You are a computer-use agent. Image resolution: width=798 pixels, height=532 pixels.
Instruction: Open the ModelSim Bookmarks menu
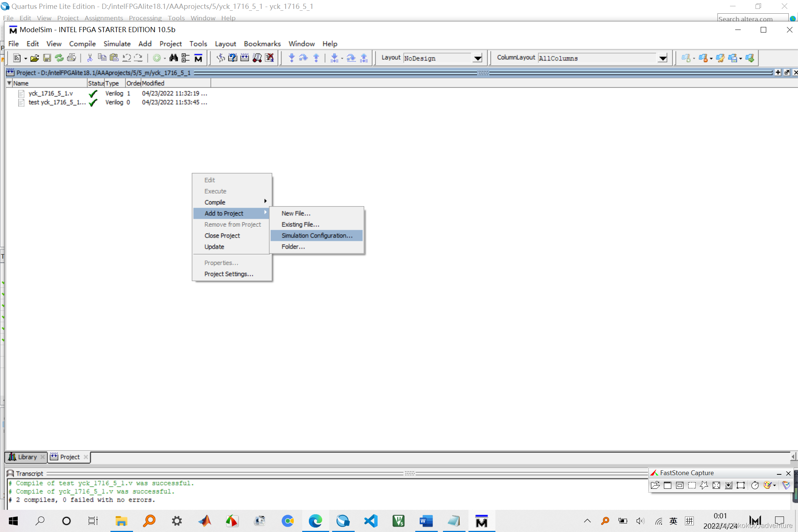pos(262,44)
